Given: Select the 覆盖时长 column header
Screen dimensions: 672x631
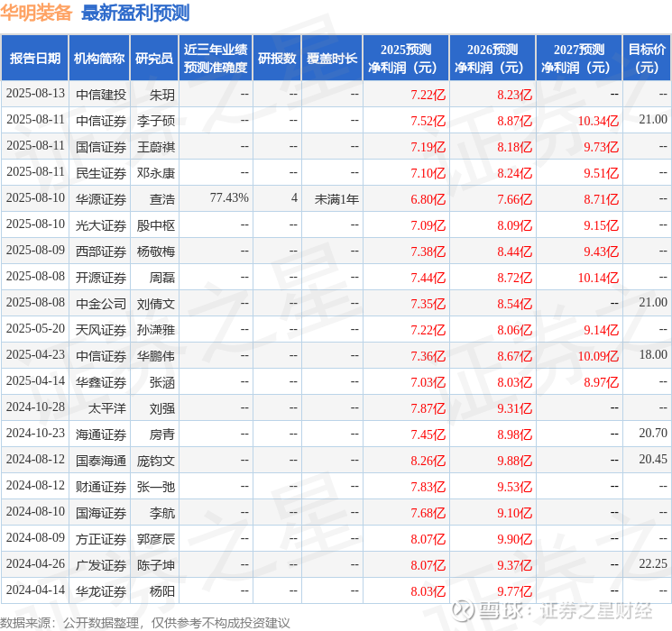Looking at the screenshot, I should point(332,59).
